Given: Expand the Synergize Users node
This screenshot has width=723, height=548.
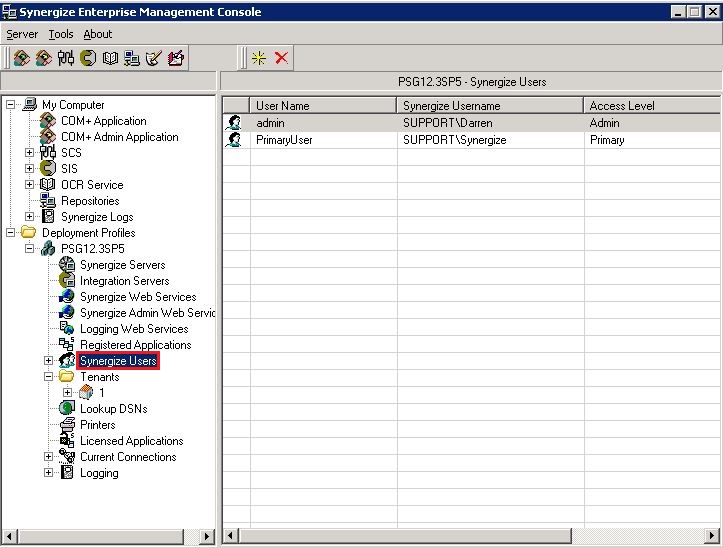Looking at the screenshot, I should (x=48, y=361).
